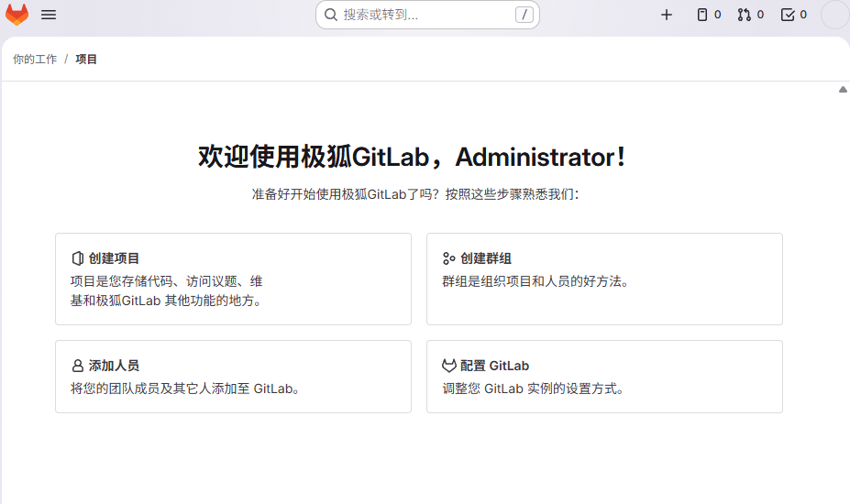Open the user avatar menu
Image resolution: width=850 pixels, height=504 pixels.
(834, 15)
